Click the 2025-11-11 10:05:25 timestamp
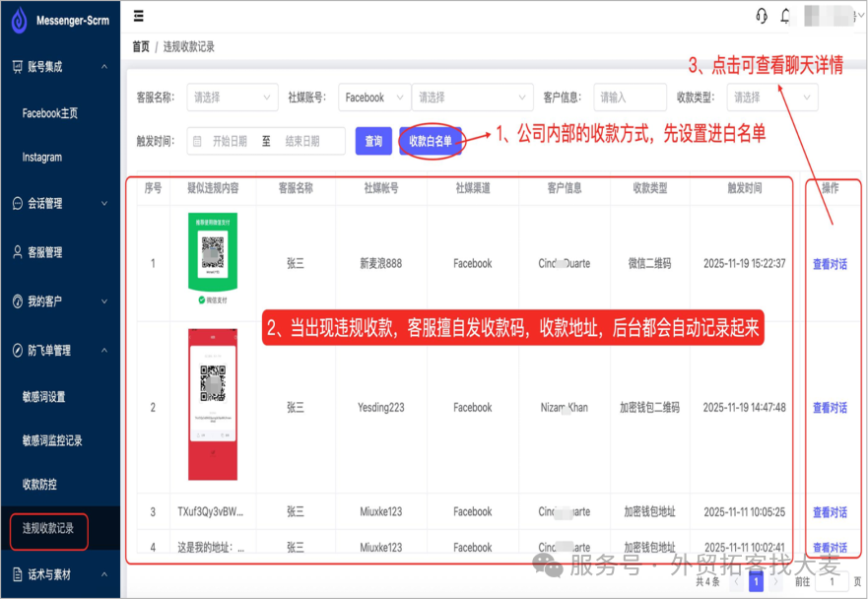Screen dimensions: 868x599 (x=745, y=512)
